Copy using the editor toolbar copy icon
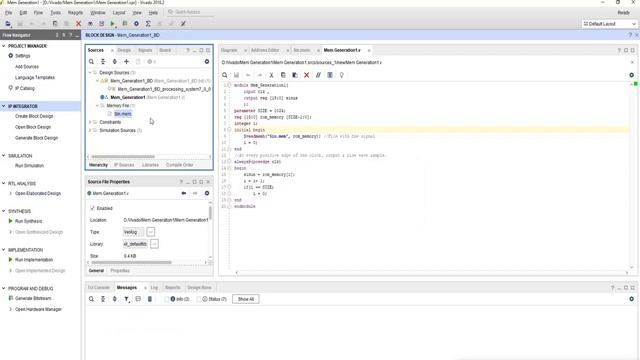This screenshot has height=360, width=640. click(x=283, y=75)
